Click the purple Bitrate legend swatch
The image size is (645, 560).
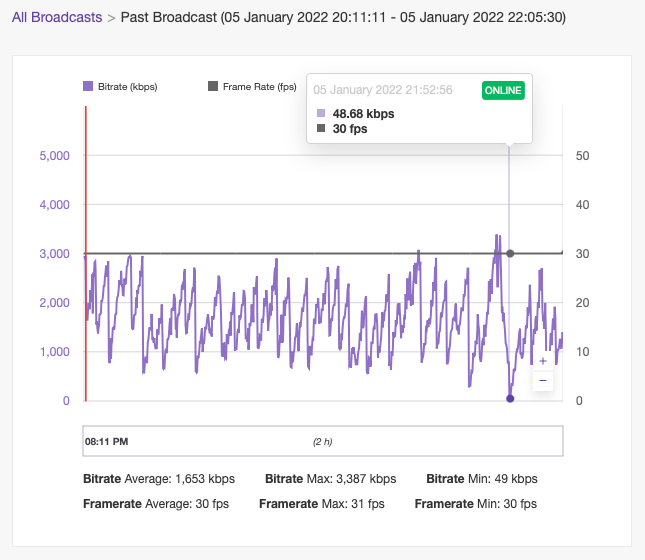tap(88, 87)
